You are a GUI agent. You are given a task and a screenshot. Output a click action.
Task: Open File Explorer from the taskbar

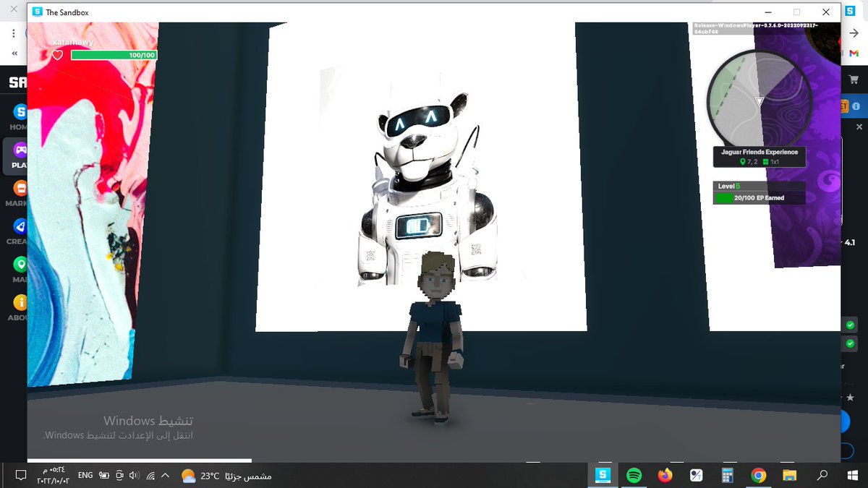[x=790, y=475]
